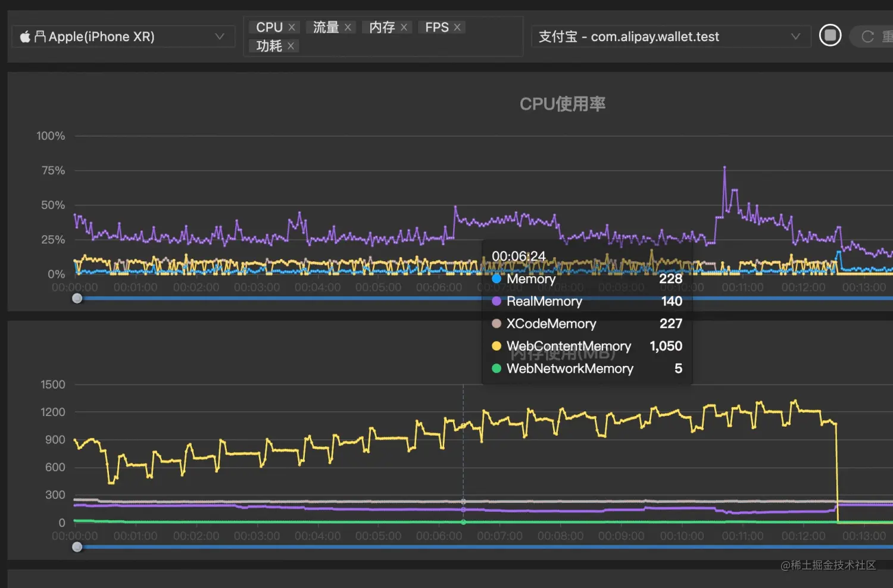This screenshot has height=588, width=893.
Task: Click the CPU chart blue range bar
Action: pos(487,298)
